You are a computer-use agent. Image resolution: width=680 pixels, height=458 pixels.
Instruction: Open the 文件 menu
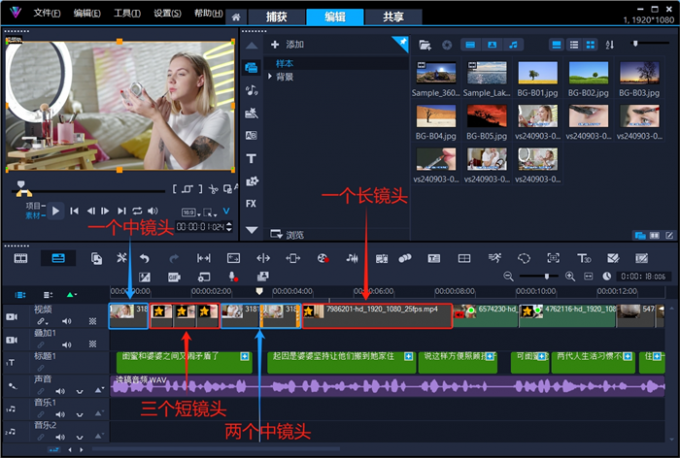pyautogui.click(x=47, y=13)
